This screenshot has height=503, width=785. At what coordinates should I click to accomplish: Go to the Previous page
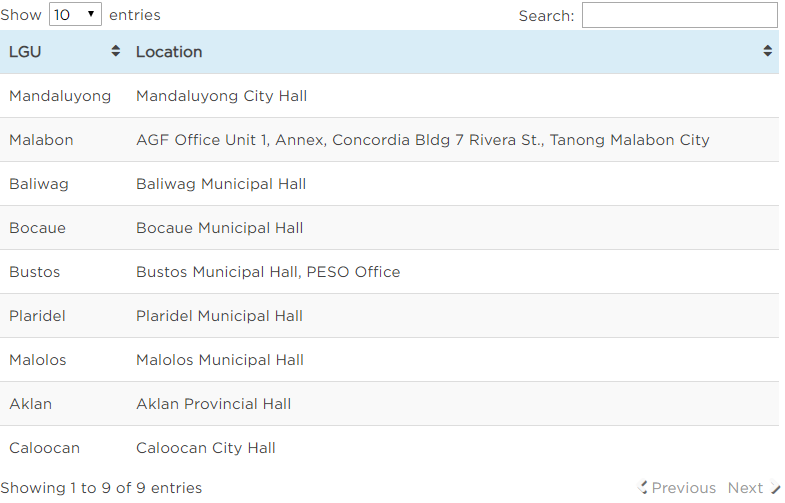click(x=679, y=488)
